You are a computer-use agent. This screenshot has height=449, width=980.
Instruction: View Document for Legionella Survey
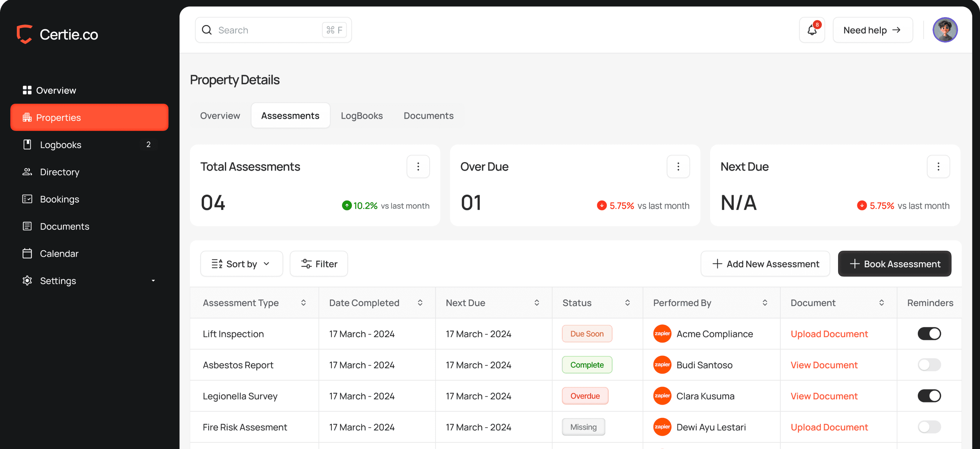[x=824, y=396]
